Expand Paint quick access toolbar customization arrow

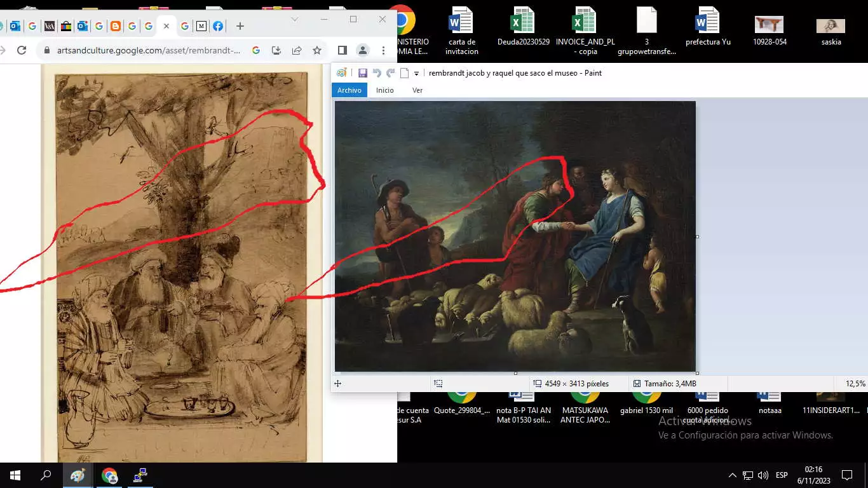coord(416,73)
